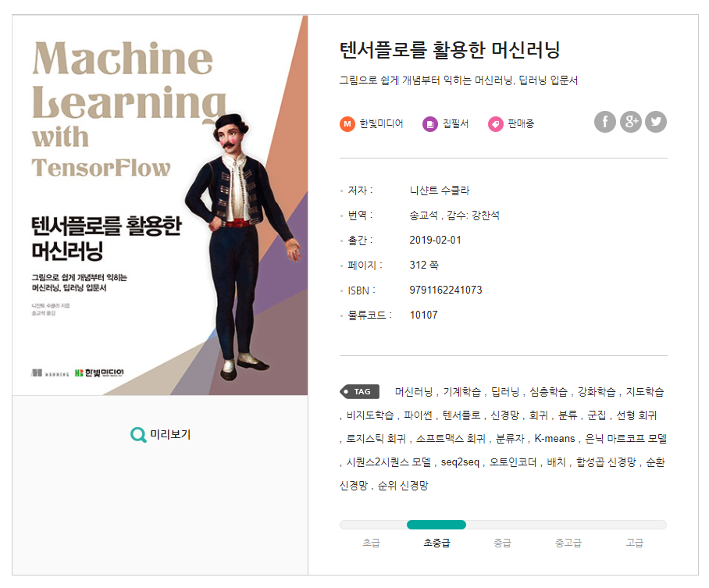The height and width of the screenshot is (588, 709).
Task: Click the page count 312 쪽
Action: (x=424, y=265)
